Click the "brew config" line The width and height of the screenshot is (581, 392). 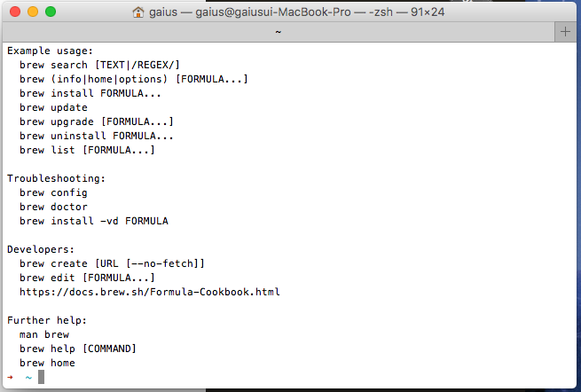[53, 192]
